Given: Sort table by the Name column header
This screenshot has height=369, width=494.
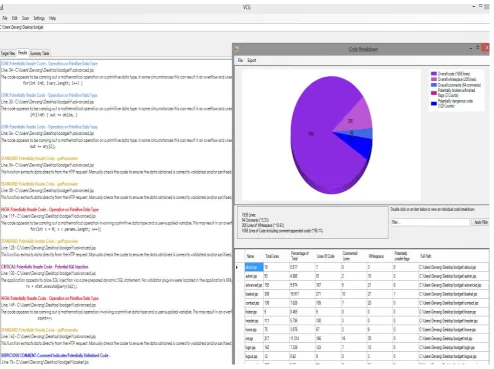Looking at the screenshot, I should (254, 256).
